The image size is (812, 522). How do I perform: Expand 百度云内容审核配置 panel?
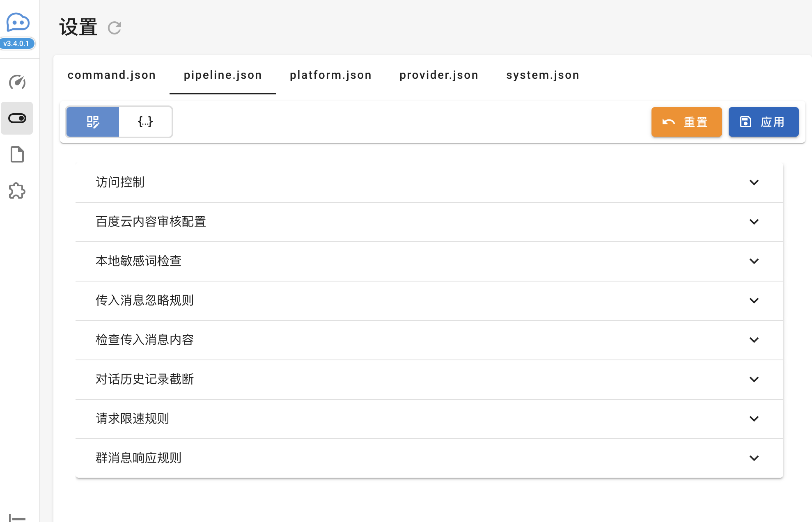(754, 222)
